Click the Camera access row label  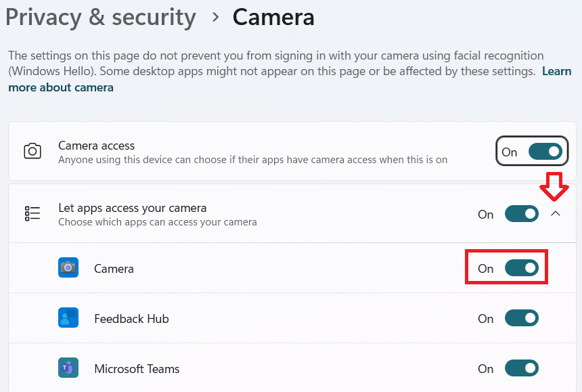[96, 146]
